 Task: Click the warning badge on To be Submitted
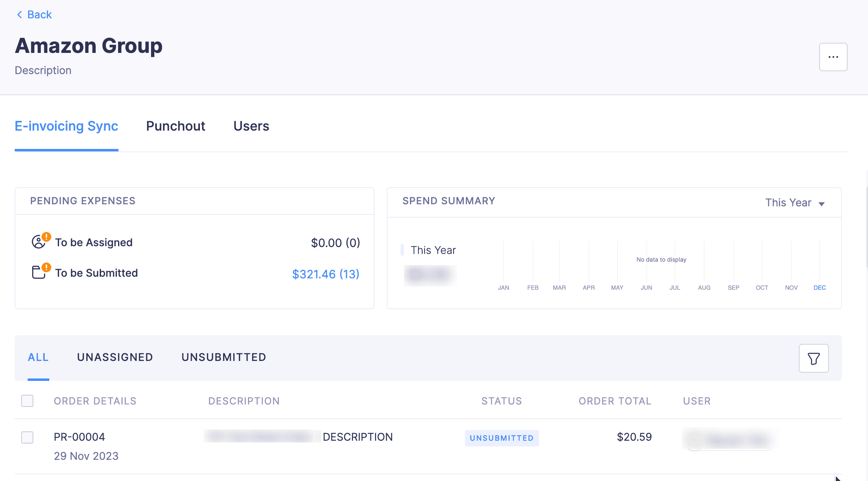(x=46, y=267)
